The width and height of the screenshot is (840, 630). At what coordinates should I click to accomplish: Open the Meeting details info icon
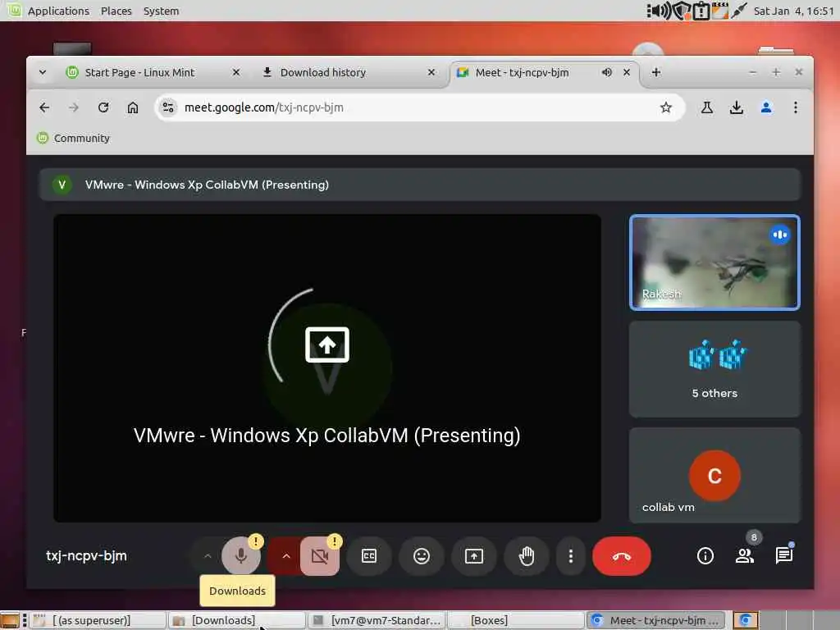pos(705,556)
